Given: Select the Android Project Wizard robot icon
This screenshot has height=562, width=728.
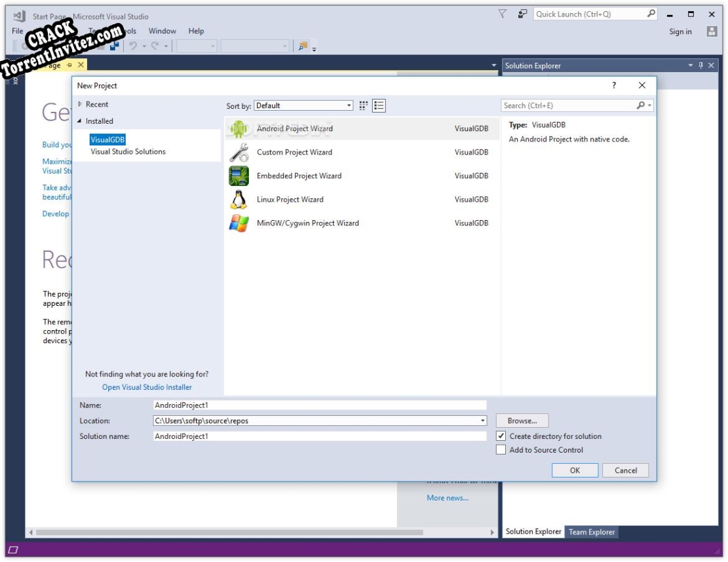Looking at the screenshot, I should tap(239, 129).
